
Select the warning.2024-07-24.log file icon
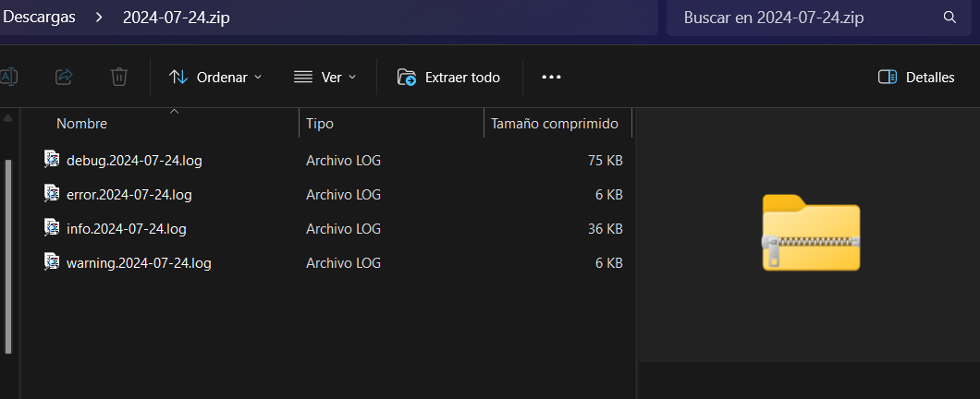[x=52, y=261]
